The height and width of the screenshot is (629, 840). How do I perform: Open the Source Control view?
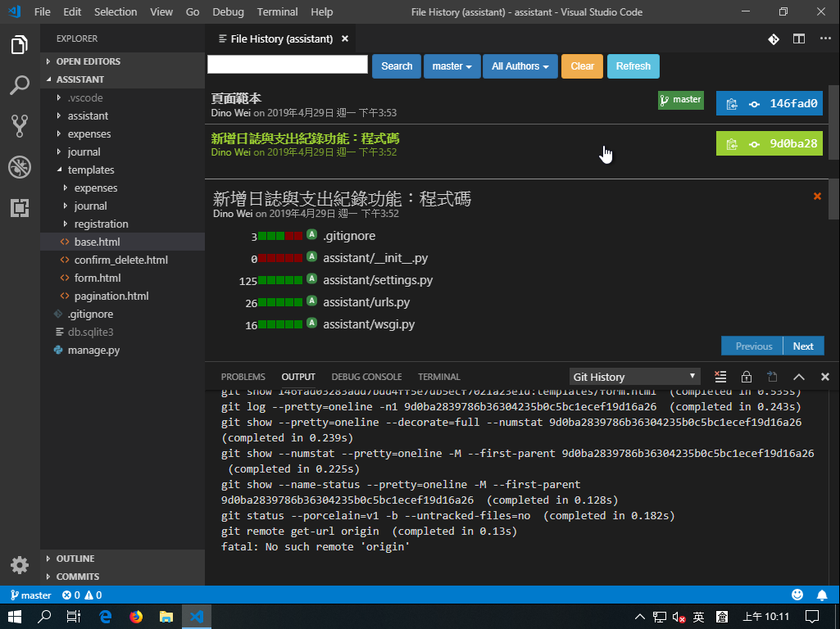tap(20, 125)
